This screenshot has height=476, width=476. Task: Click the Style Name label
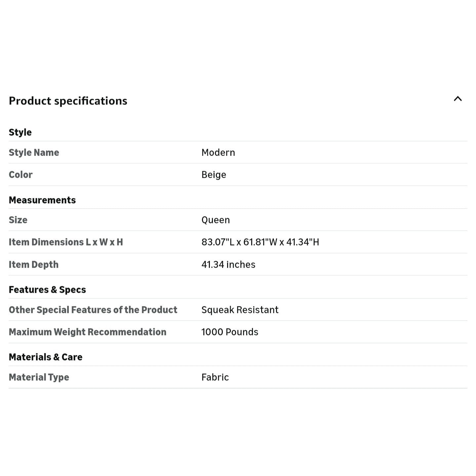click(x=34, y=152)
